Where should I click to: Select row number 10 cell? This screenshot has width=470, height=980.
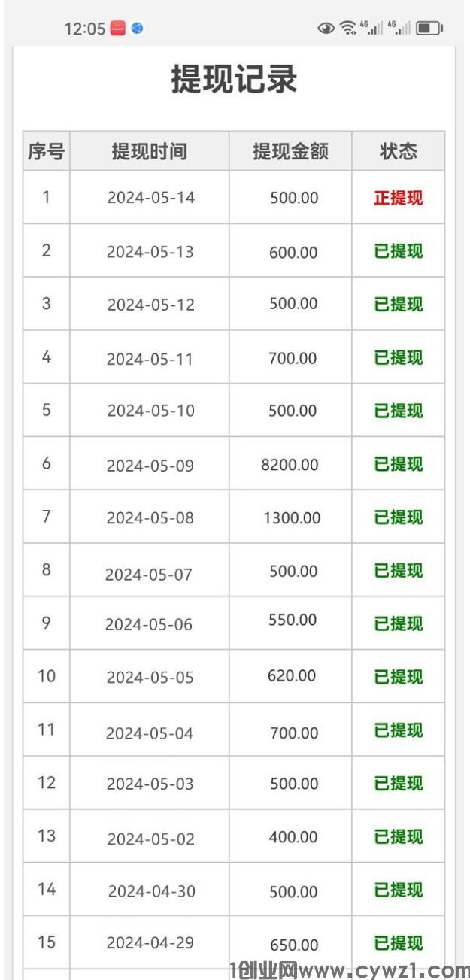(x=47, y=676)
